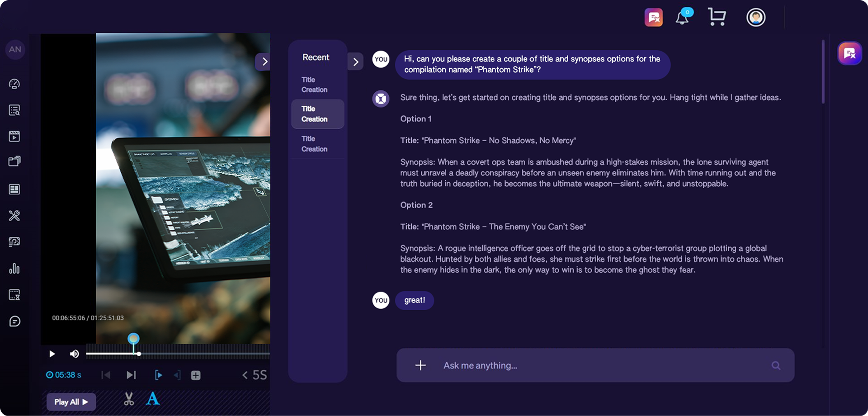The image size is (868, 416).
Task: Open the user profile avatar in header
Action: 756,18
